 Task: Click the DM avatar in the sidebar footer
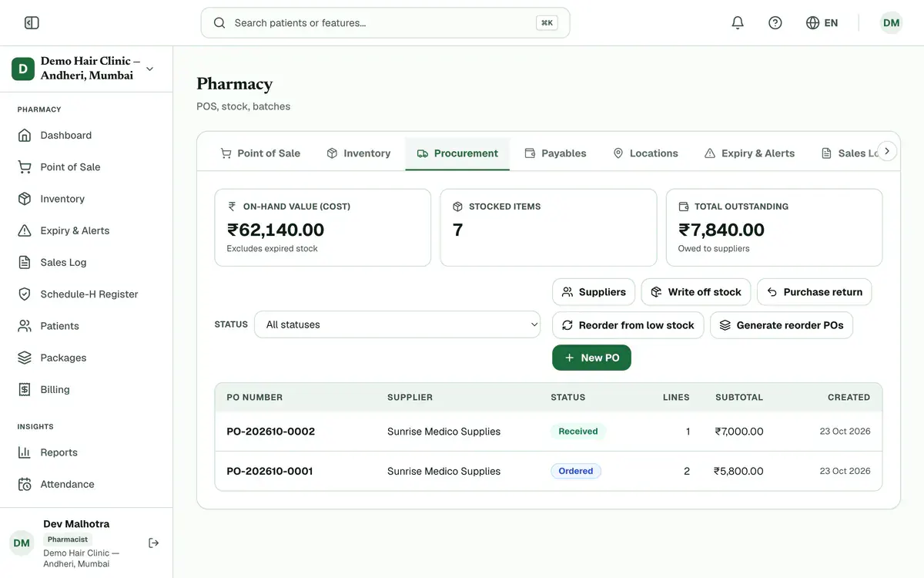coord(22,543)
